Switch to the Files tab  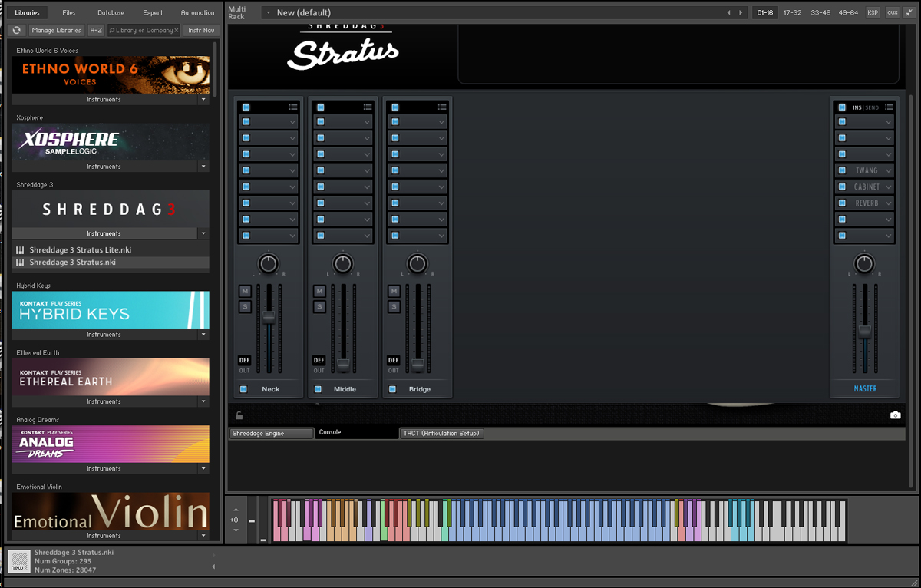click(x=69, y=12)
